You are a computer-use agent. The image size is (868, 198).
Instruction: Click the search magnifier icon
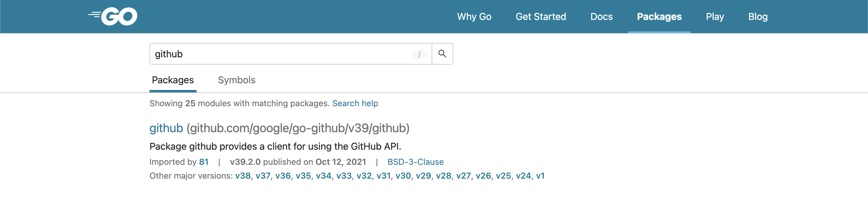click(x=442, y=54)
